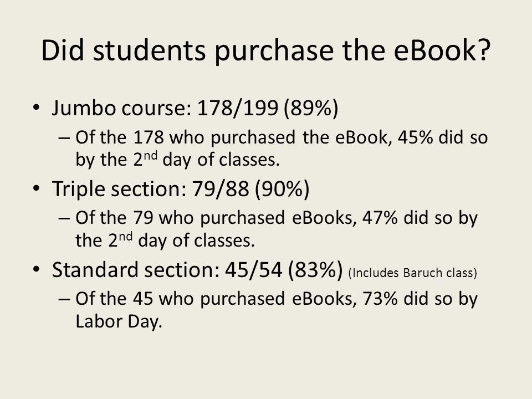Screen dimensions: 532x399
Task: Click the small '(Includes Baruch class)' note
Action: tap(412, 273)
